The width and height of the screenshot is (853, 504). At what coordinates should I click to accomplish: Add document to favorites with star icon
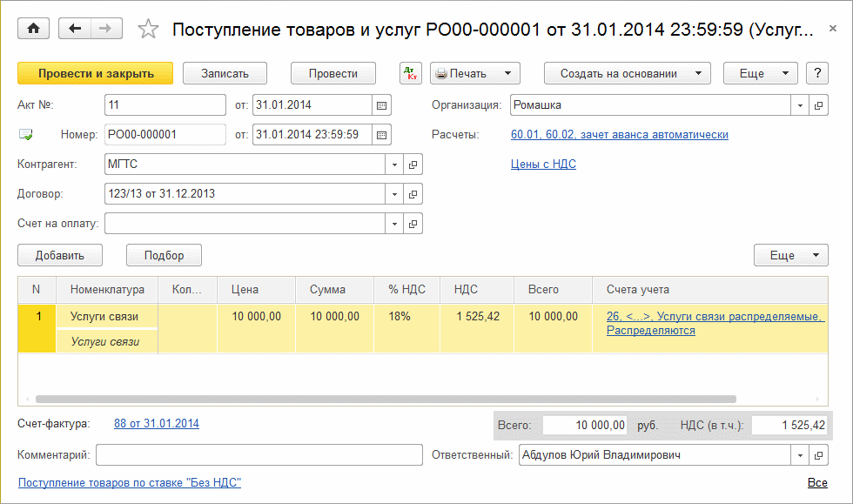[149, 30]
